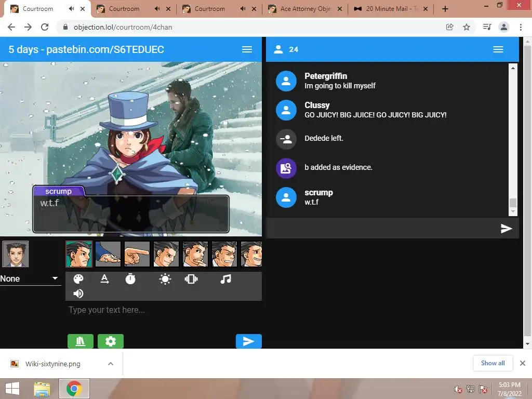Viewport: 532px width, 399px height.
Task: Open the text color palette icon
Action: (x=78, y=279)
